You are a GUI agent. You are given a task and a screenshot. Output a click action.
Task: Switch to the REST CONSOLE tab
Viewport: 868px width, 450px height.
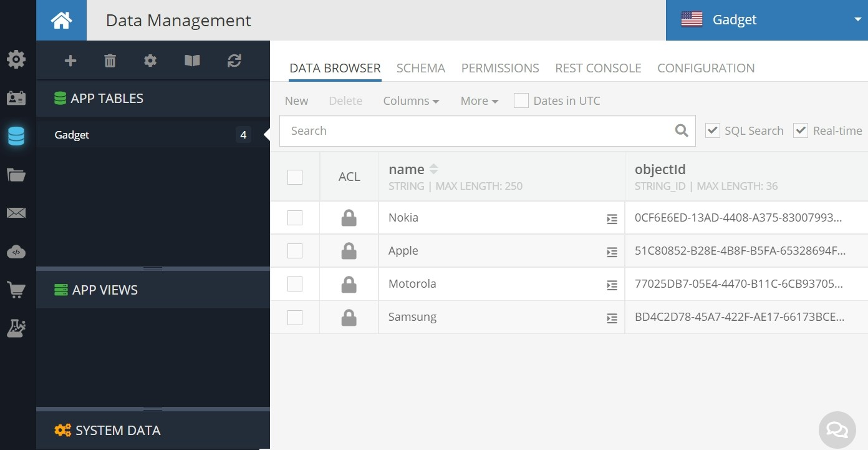(x=598, y=68)
